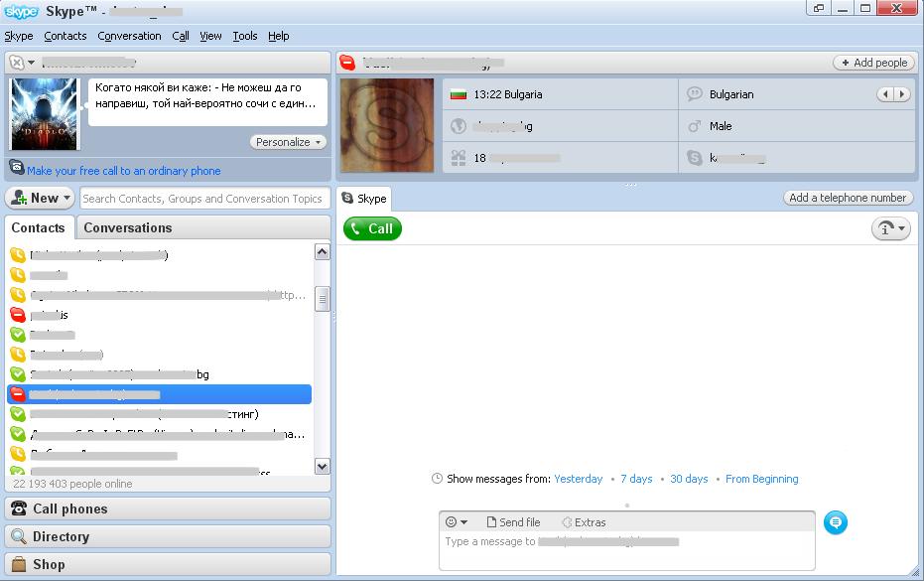Viewport: 924px width, 581px height.
Task: Click the shopping bag icon beside Shop
Action: pyautogui.click(x=19, y=564)
